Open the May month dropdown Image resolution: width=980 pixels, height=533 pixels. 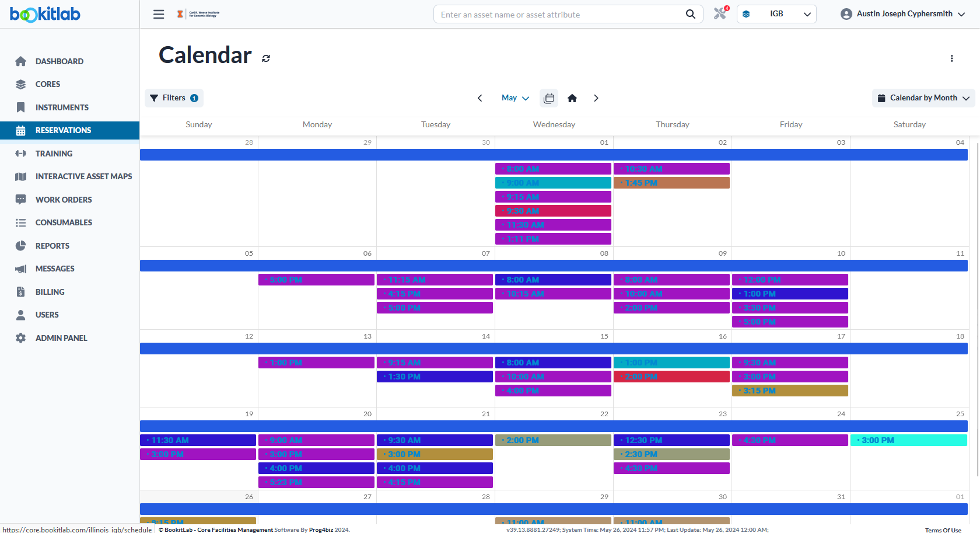click(515, 98)
